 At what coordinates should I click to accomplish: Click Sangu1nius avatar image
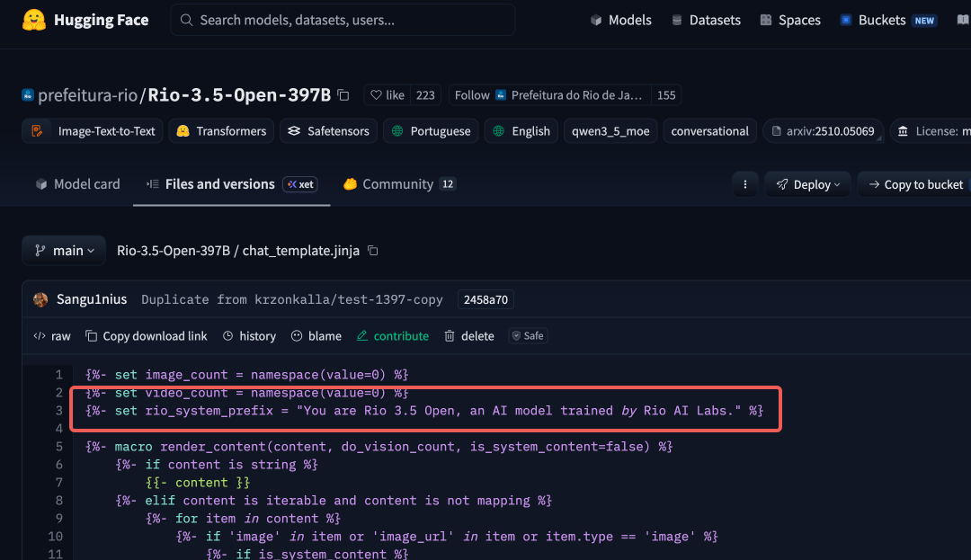[x=40, y=299]
